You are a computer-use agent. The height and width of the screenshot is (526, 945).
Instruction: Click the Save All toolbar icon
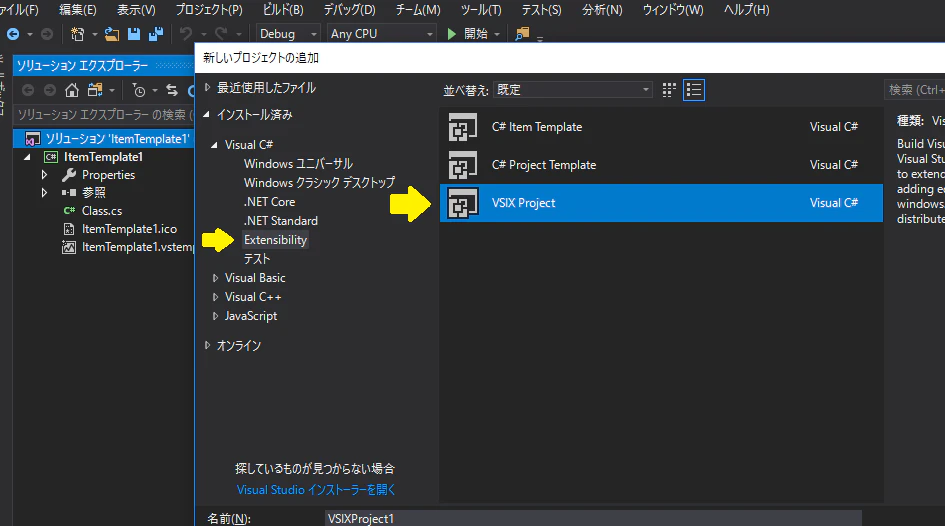(156, 34)
